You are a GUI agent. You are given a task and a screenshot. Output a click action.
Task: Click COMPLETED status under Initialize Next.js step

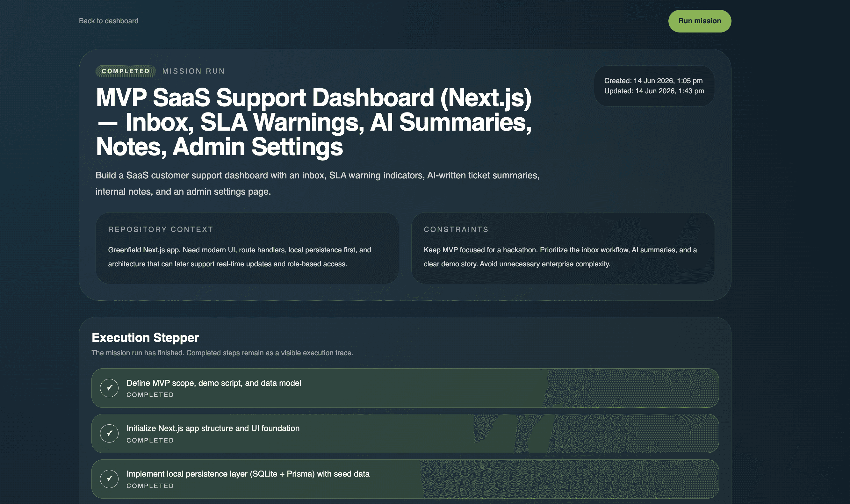coord(150,440)
